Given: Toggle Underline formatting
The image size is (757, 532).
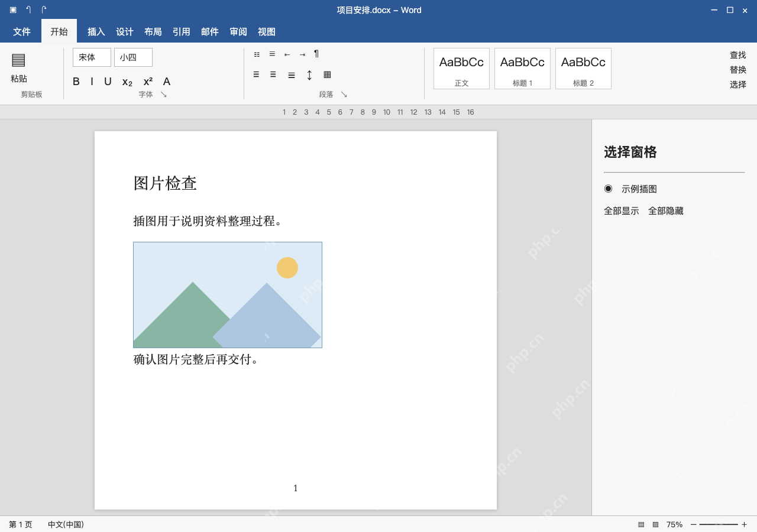Looking at the screenshot, I should [x=108, y=82].
